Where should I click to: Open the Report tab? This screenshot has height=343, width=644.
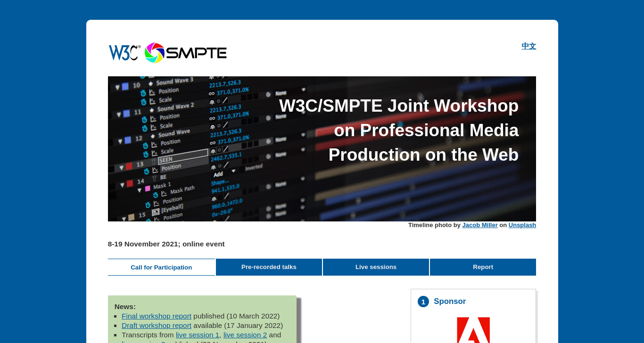pos(483,267)
